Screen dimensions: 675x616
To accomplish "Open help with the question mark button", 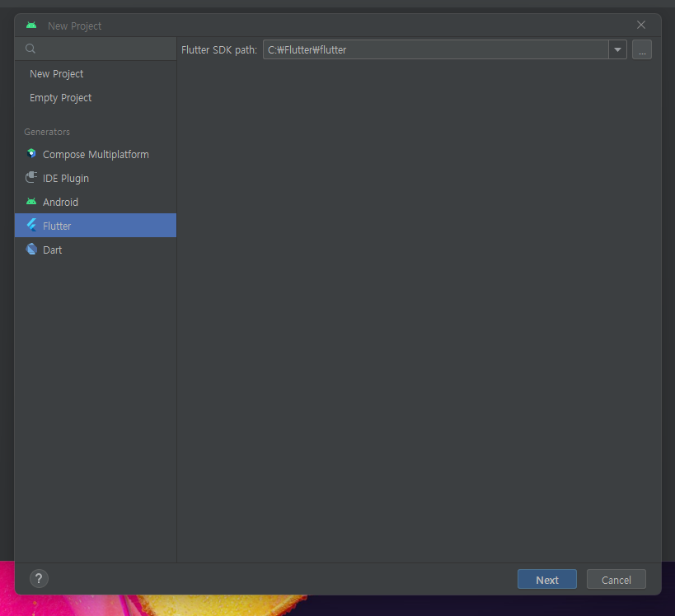I will click(40, 579).
